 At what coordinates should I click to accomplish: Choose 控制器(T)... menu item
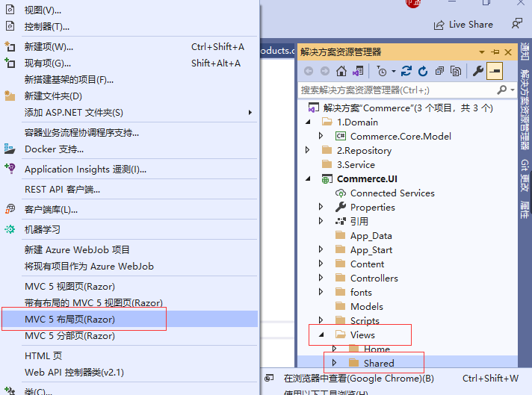pos(129,26)
